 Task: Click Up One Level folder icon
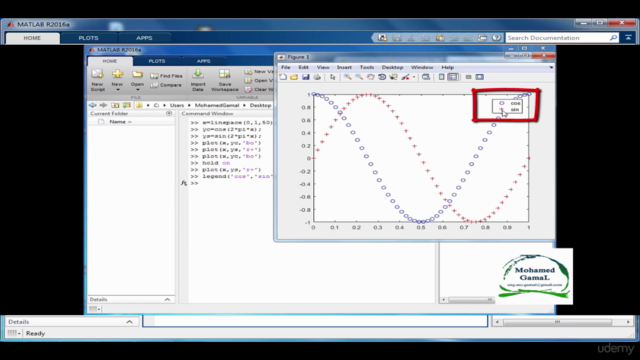point(115,105)
